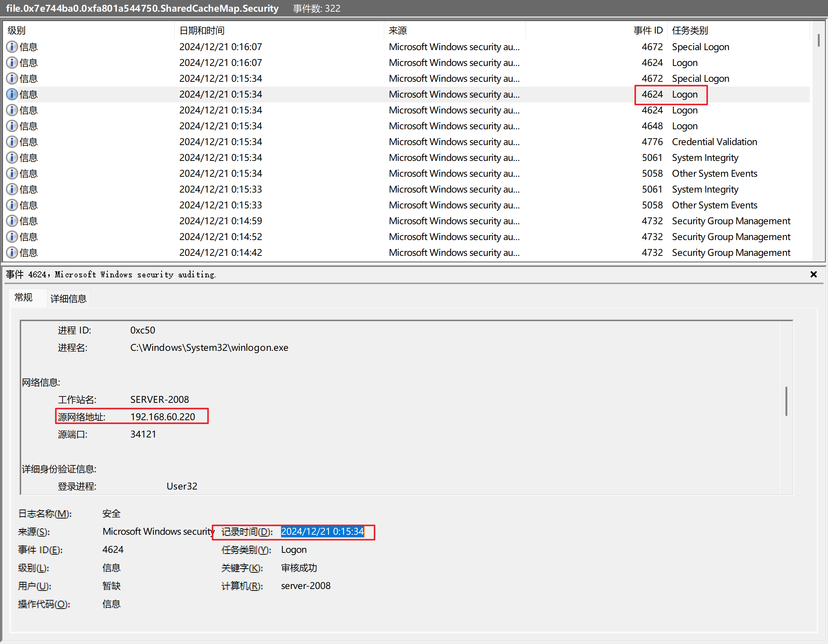This screenshot has width=828, height=644.
Task: Click the 记录时间 field value
Action: 322,532
